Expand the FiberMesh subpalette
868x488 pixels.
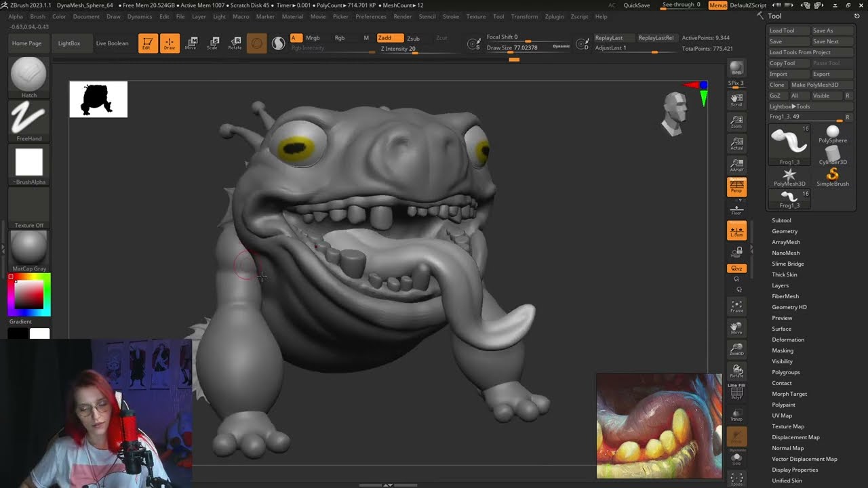785,296
